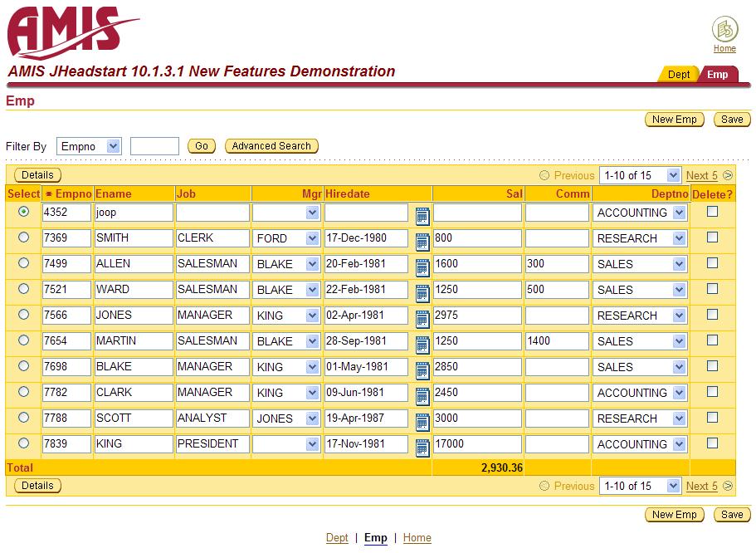Open date picker next to 20-Feb-1981
Viewport: 756px width, 553px height.
422,268
